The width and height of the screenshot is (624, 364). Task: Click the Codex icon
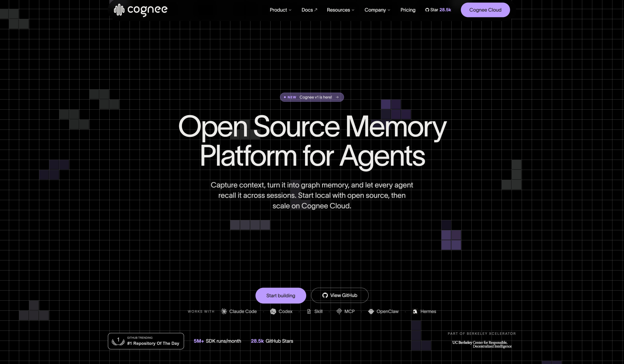coord(273,311)
